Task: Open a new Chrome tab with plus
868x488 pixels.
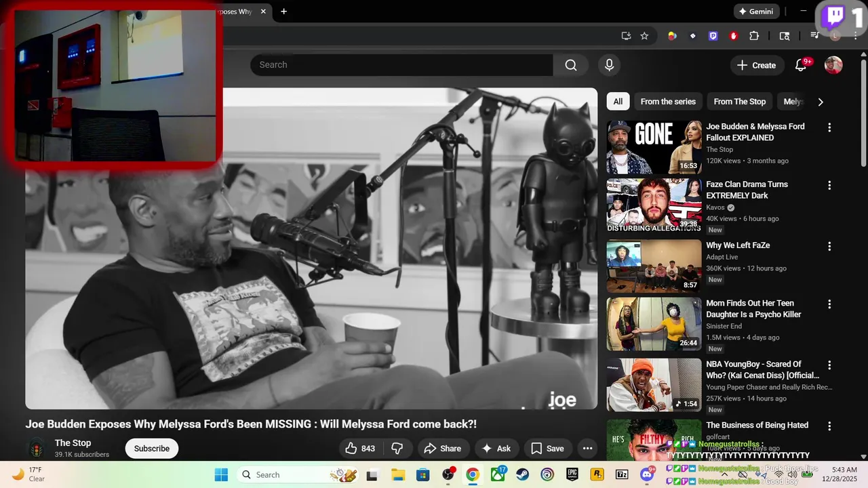Action: (x=283, y=12)
